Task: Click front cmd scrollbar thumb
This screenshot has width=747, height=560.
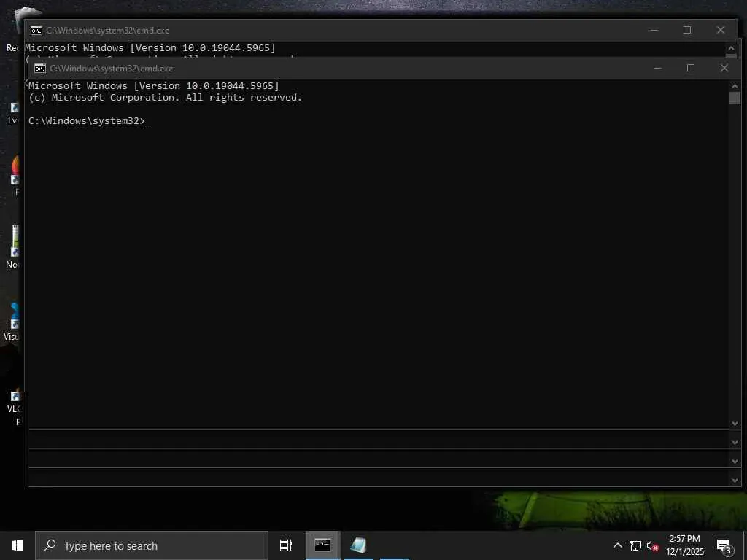Action: coord(735,98)
